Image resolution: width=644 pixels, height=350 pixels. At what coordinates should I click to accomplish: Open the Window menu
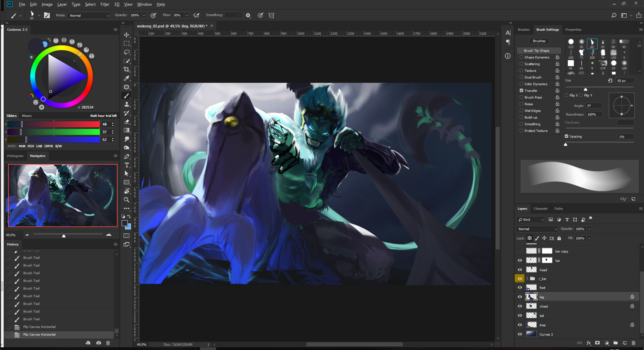pyautogui.click(x=144, y=4)
